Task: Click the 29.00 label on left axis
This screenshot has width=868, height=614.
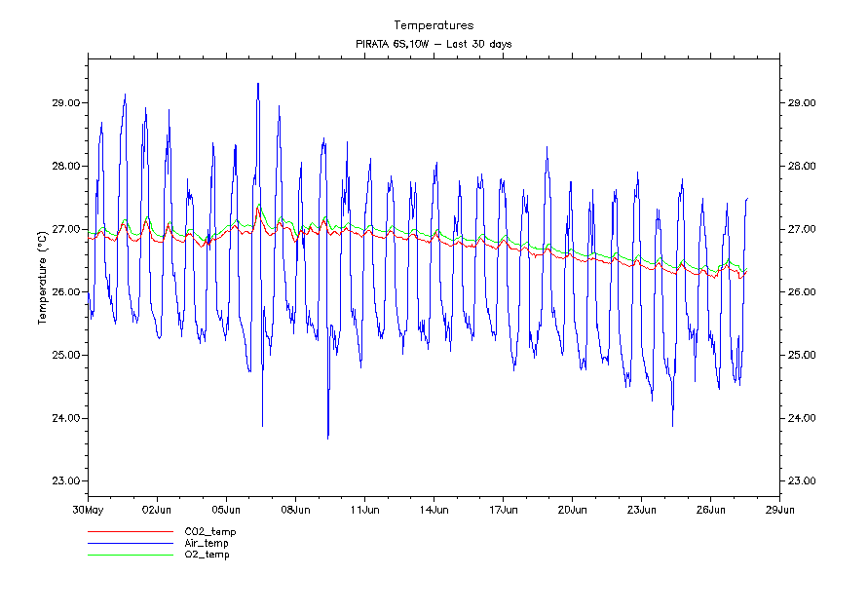Action: [65, 103]
